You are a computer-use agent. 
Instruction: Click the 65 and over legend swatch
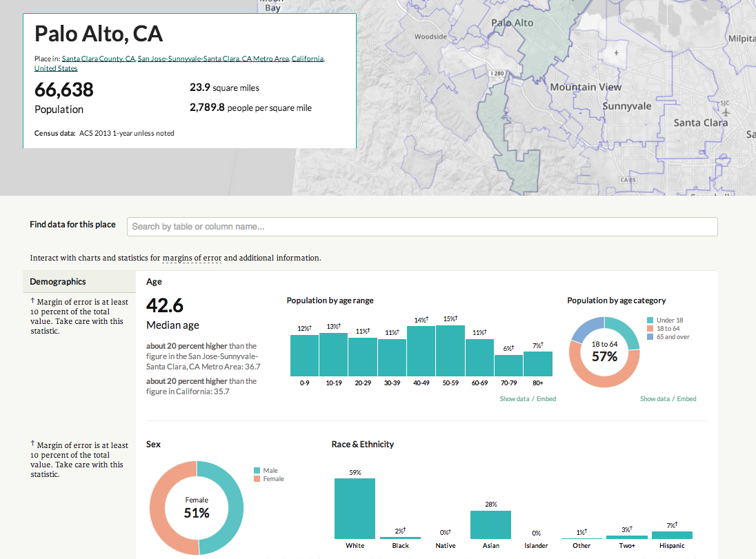click(x=650, y=337)
